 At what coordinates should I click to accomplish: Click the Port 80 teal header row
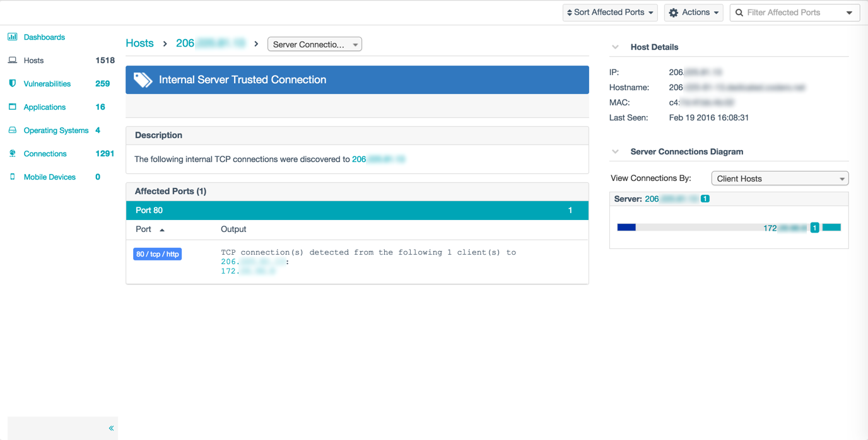point(357,211)
